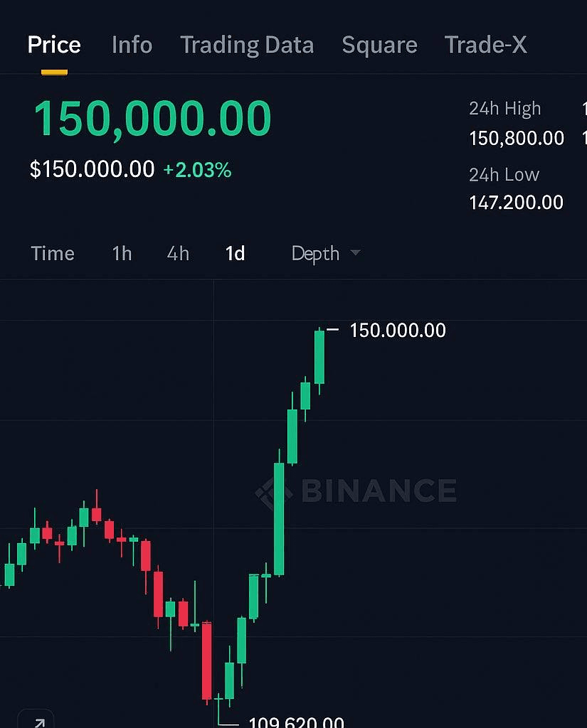Select the Trade-X tab

[x=485, y=45]
